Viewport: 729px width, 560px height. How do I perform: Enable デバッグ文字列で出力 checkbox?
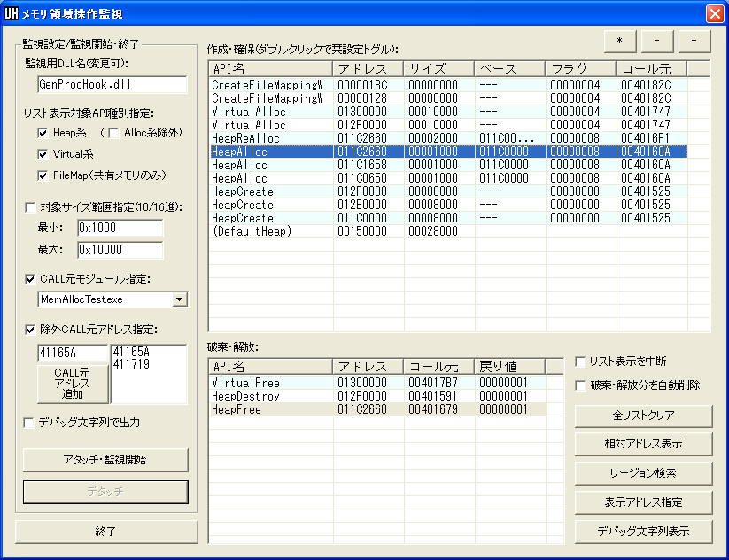coord(29,423)
